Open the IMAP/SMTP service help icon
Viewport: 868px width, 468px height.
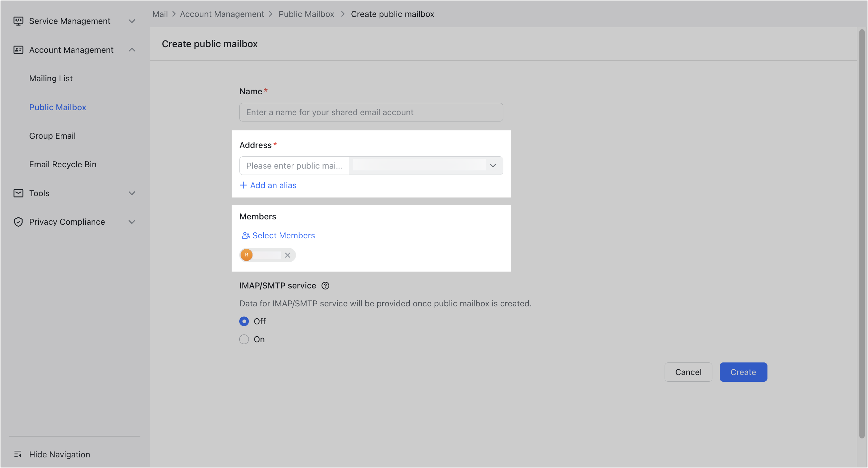325,285
